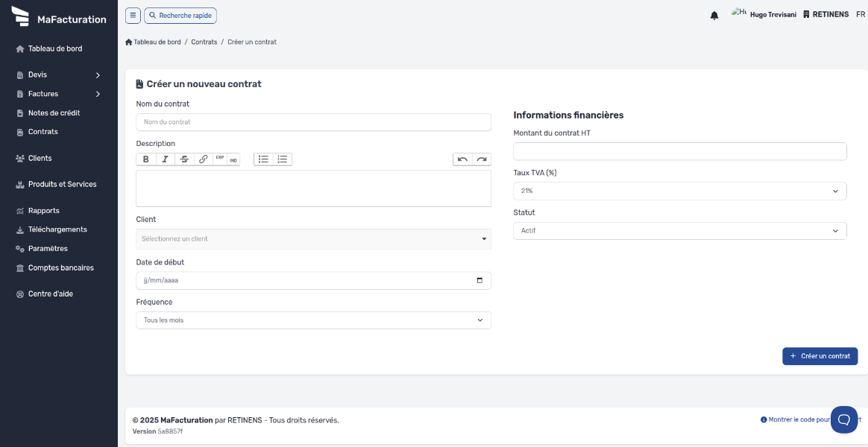Open the Taux TVA dropdown
Screen dimensions: 868x447
(x=679, y=191)
